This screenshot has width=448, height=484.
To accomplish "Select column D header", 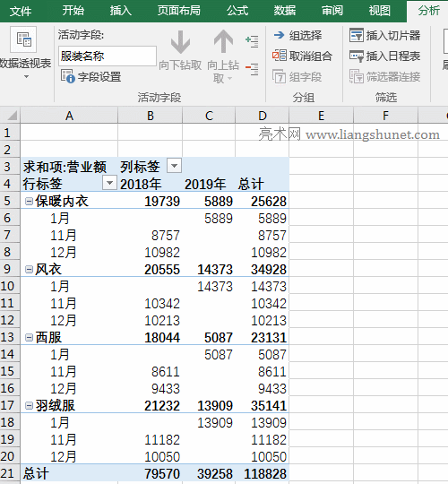I will point(263,116).
